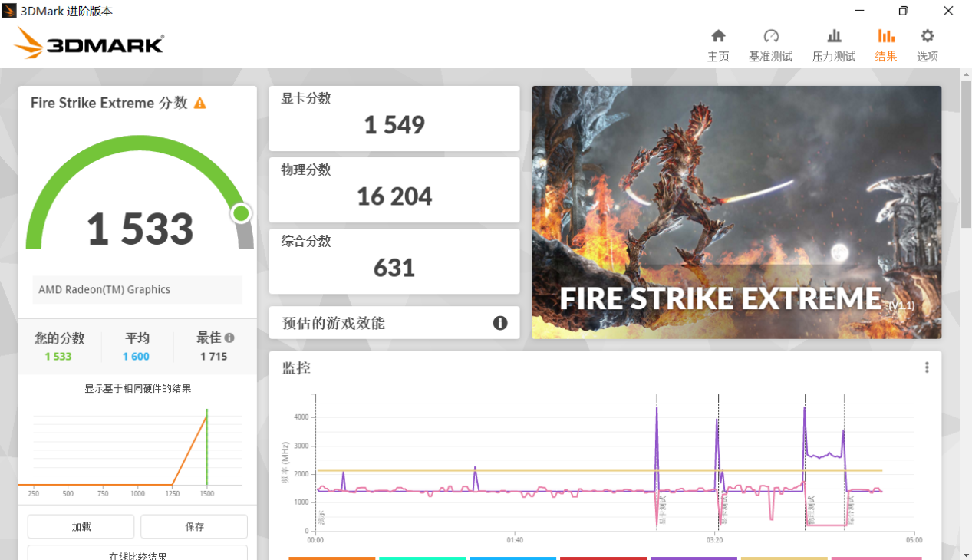Click the 平均 score 1 600
Image resolution: width=972 pixels, height=560 pixels.
137,357
